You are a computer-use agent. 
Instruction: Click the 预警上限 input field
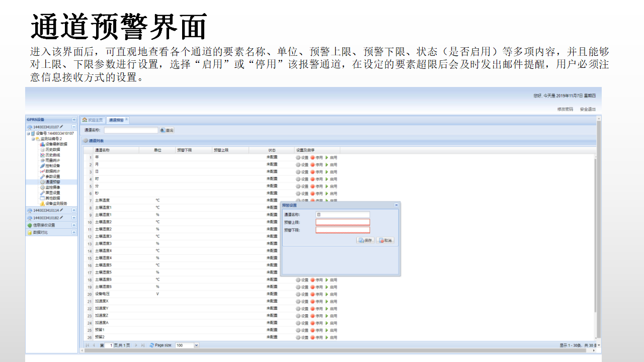[342, 222]
